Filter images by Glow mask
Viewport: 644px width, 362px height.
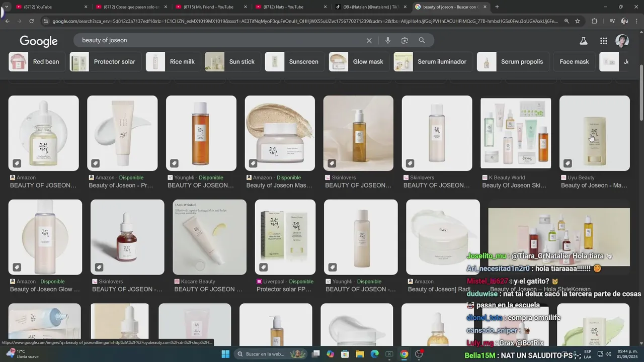click(359, 62)
